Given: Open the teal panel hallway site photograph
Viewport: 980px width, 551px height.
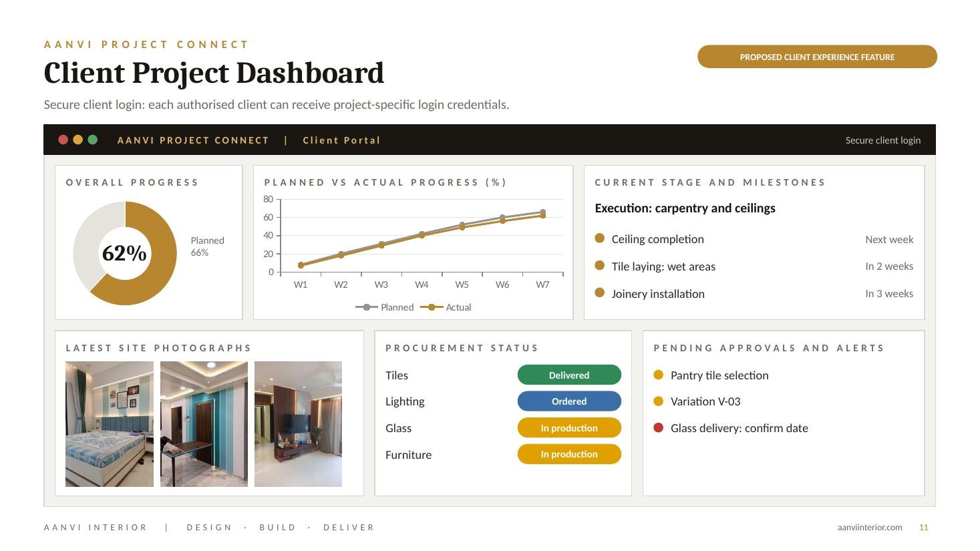Looking at the screenshot, I should (204, 424).
